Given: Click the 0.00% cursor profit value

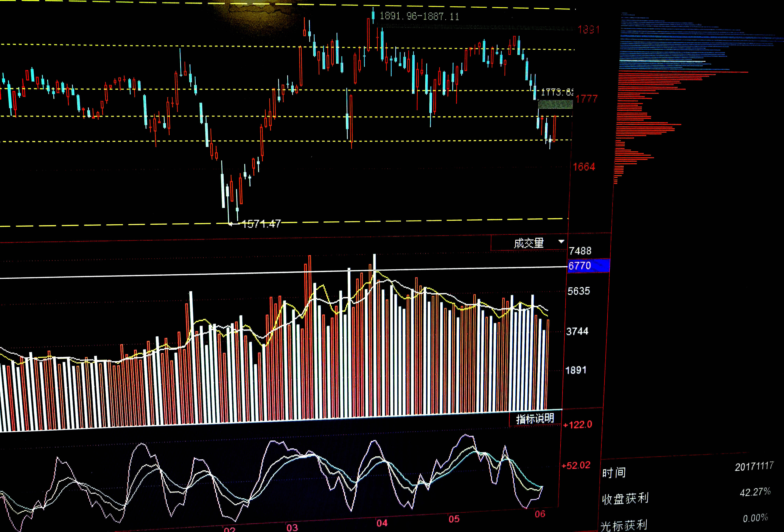Looking at the screenshot, I should click(755, 518).
